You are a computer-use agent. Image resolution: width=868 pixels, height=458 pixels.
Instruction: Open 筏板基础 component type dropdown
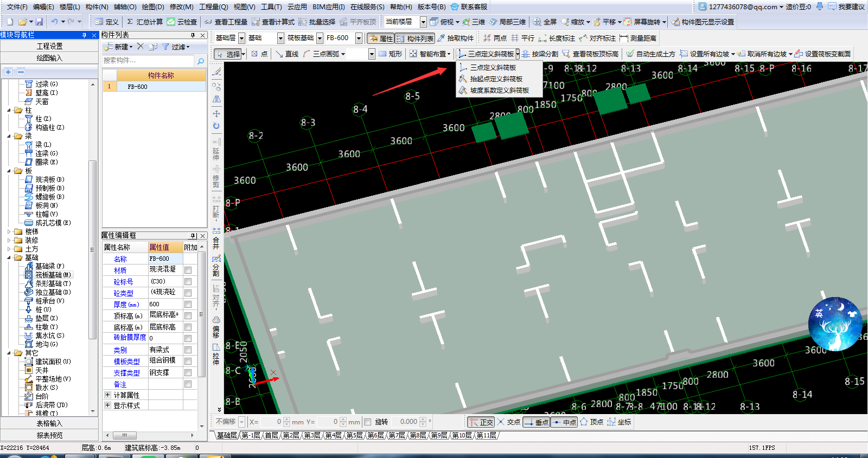[x=320, y=38]
